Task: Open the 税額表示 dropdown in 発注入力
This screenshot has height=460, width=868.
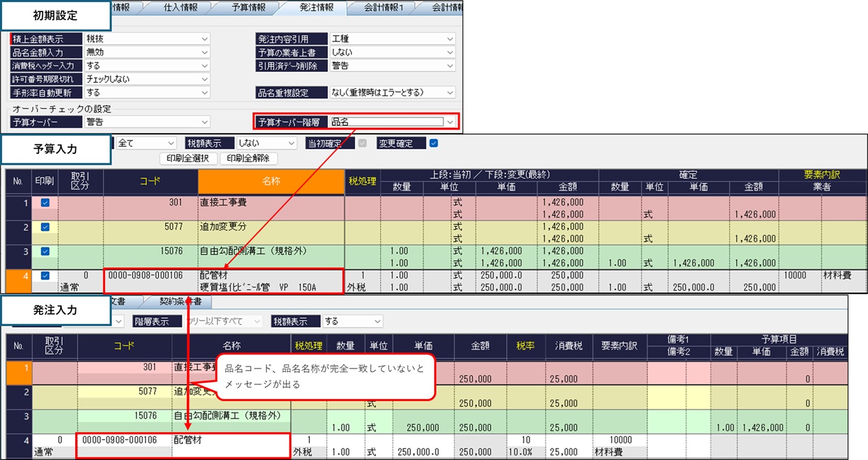Action: tap(377, 321)
